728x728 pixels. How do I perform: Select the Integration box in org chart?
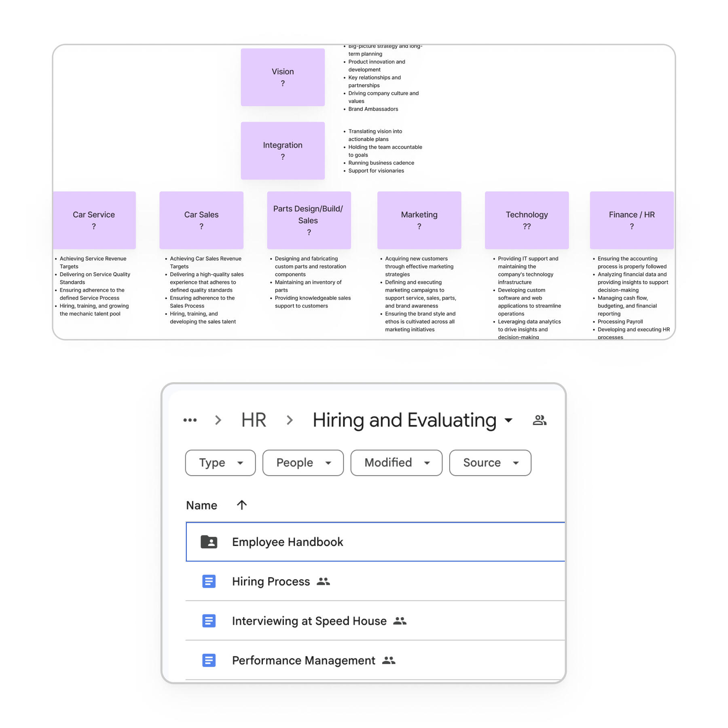click(x=283, y=150)
